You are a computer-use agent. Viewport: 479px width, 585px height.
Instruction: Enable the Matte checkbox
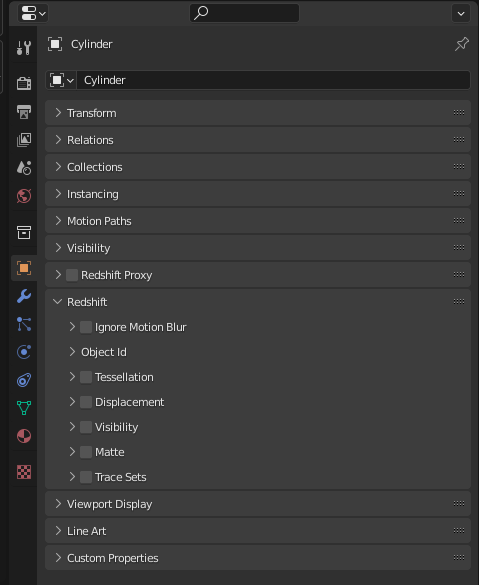click(x=86, y=452)
